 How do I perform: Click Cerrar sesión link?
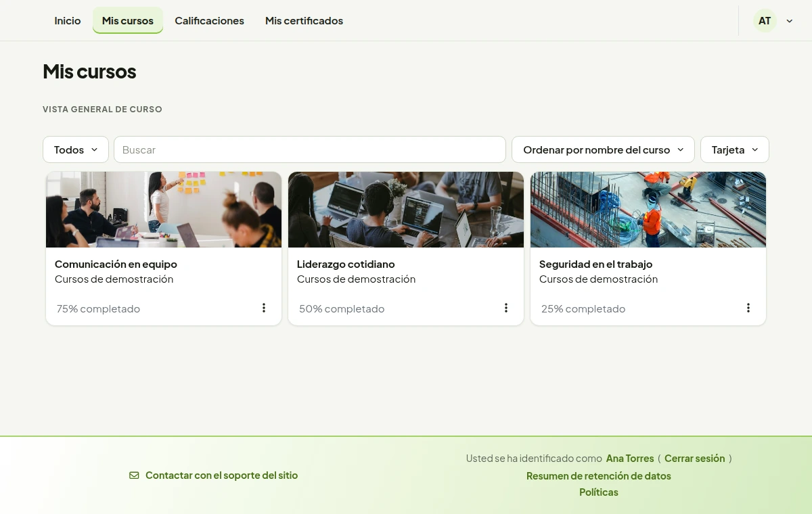[694, 459]
